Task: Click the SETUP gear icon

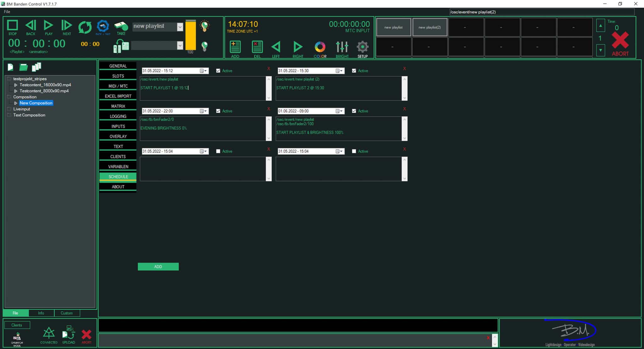Action: point(362,47)
